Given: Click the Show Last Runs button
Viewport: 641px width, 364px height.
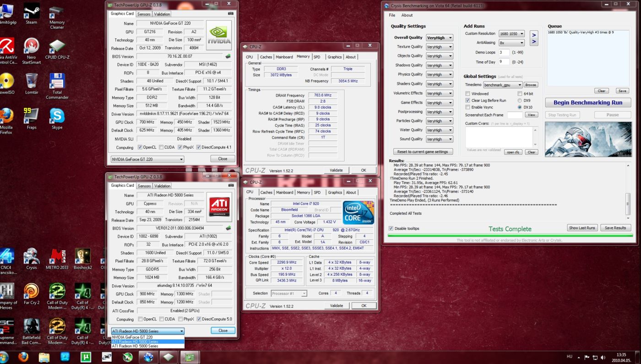Looking at the screenshot, I should (x=582, y=228).
